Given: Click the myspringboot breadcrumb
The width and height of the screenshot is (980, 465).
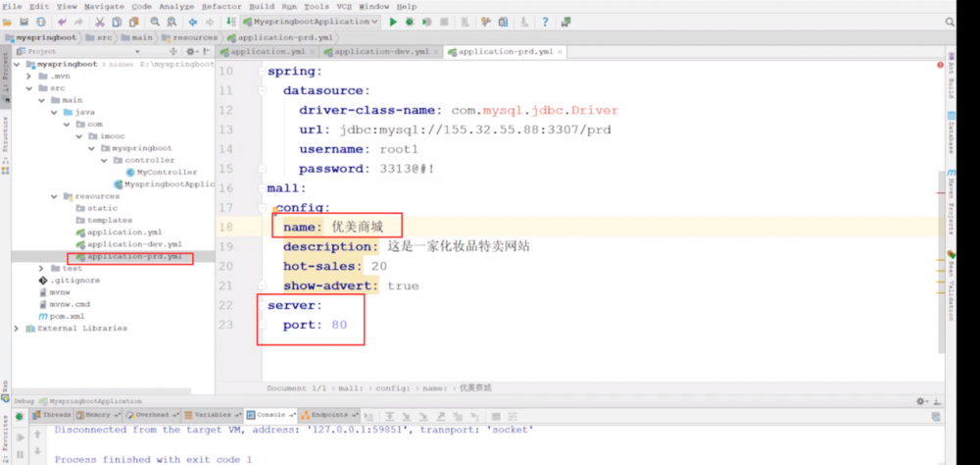Looking at the screenshot, I should 39,37.
